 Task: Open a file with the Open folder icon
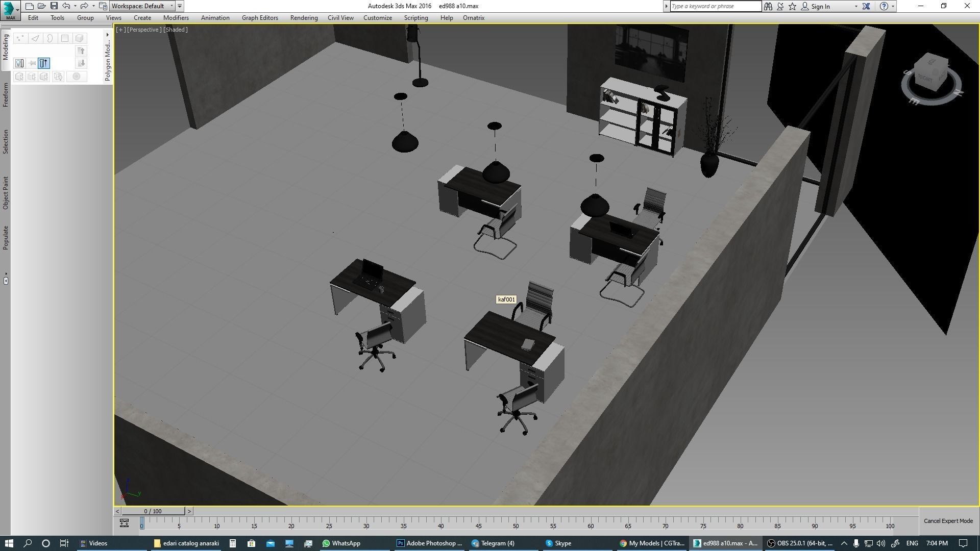coord(41,6)
